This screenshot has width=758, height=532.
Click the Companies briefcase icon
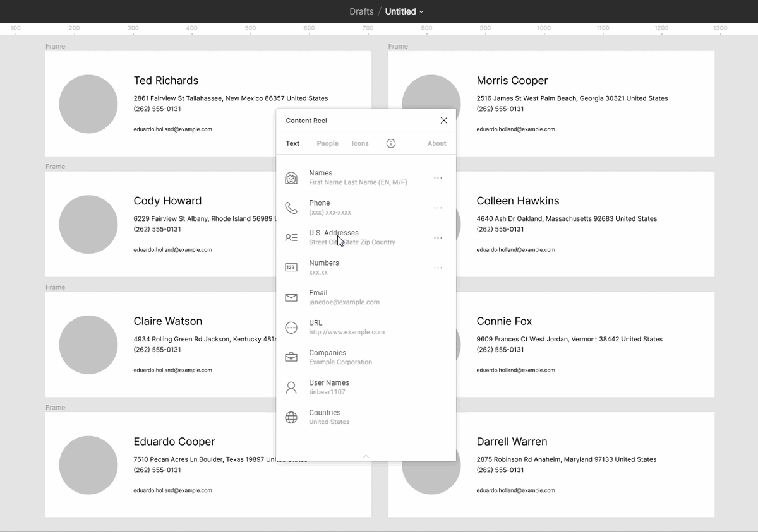(x=291, y=357)
